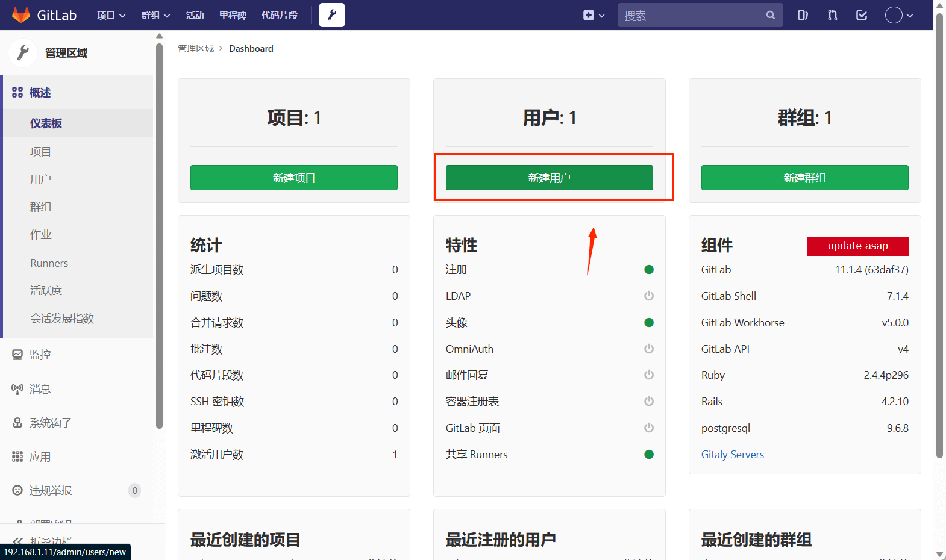Open merge requests icon in navbar

pyautogui.click(x=833, y=15)
